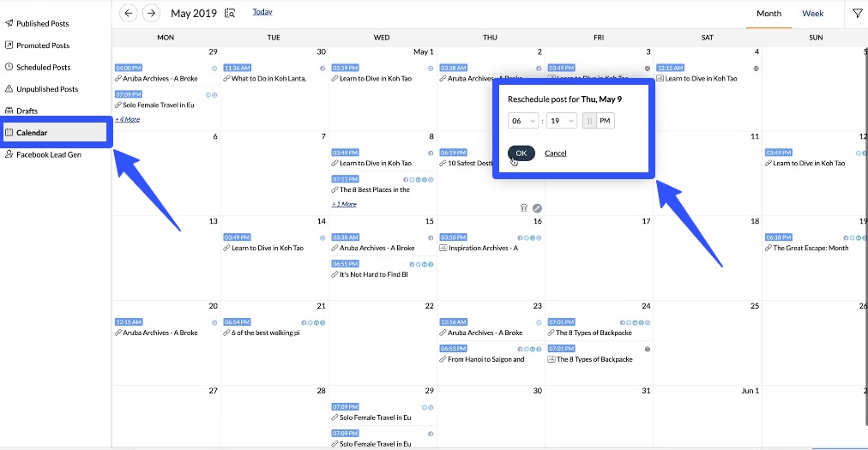Viewport: 868px width, 450px height.
Task: Click the Facebook Lead Gen sidebar icon
Action: (x=9, y=154)
